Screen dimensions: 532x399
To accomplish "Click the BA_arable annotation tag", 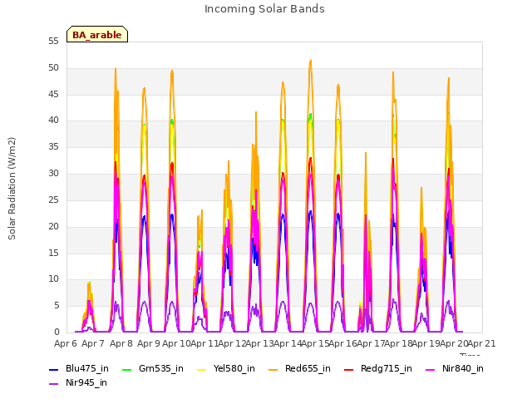I will (97, 34).
